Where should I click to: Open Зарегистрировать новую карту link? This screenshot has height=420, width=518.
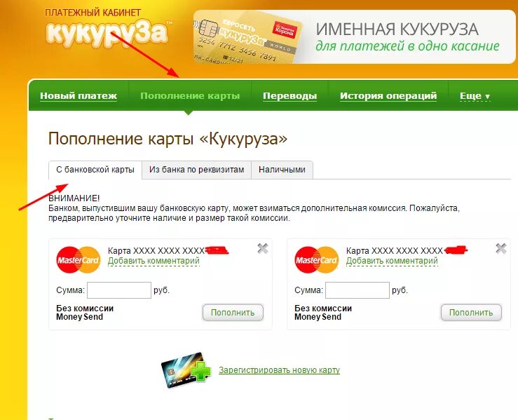click(279, 370)
